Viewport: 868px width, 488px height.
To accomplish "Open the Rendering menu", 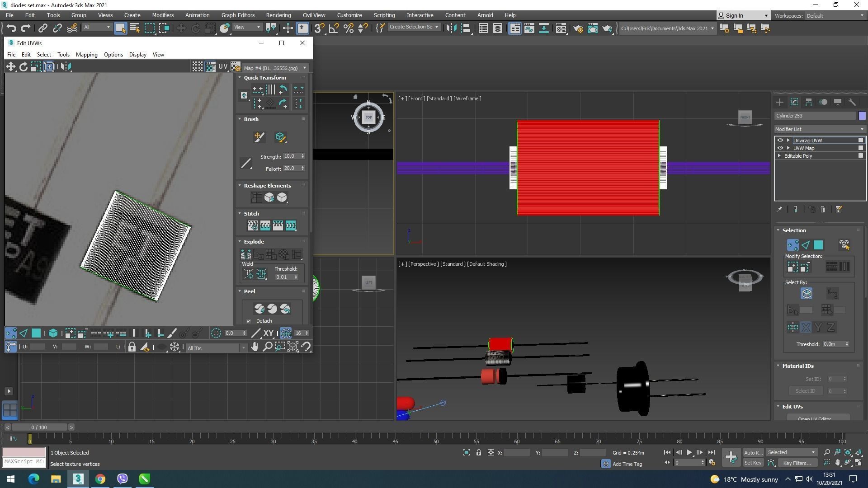I will tap(278, 15).
